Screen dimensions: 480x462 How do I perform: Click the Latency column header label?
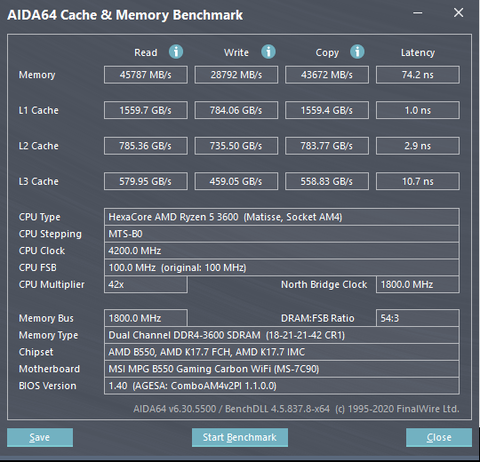(x=418, y=53)
